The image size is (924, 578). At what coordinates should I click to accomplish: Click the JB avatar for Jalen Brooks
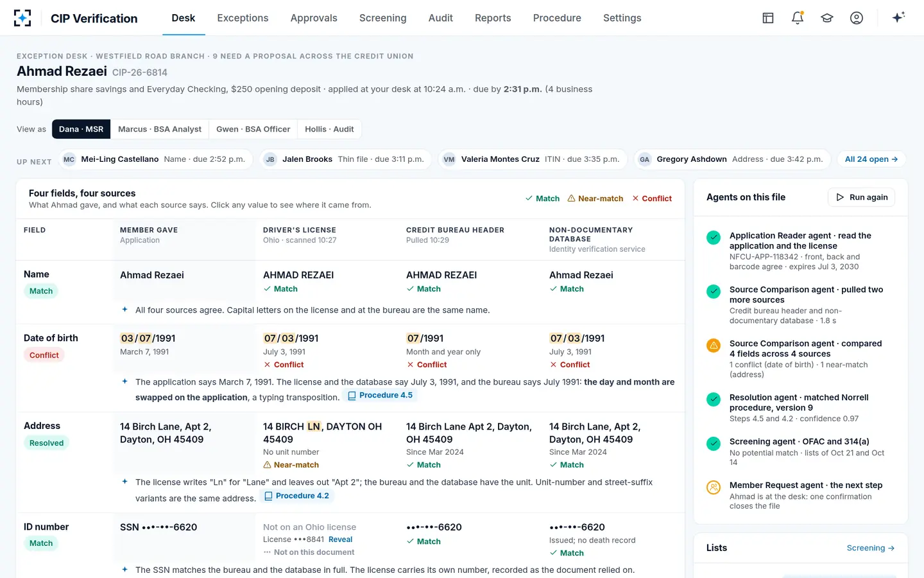(270, 159)
